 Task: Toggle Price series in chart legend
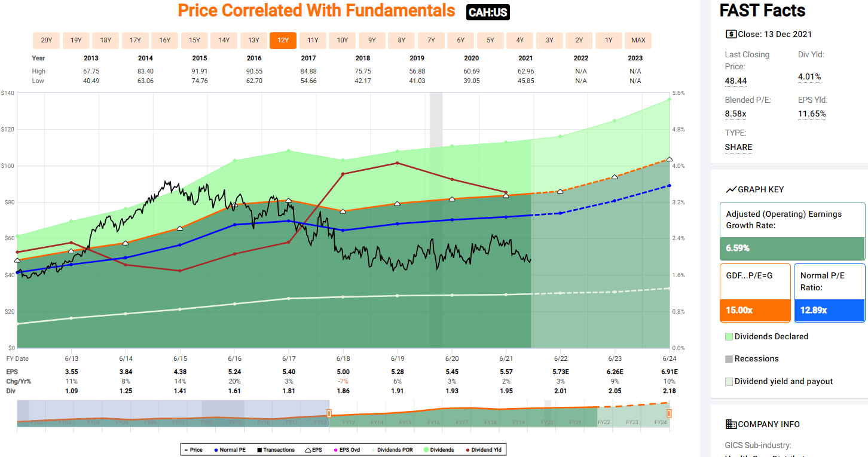[194, 450]
